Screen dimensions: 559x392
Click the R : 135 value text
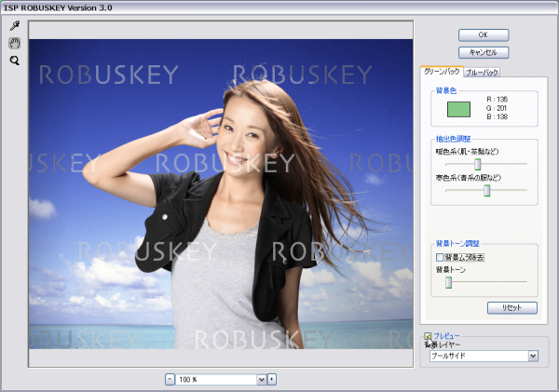pos(497,100)
